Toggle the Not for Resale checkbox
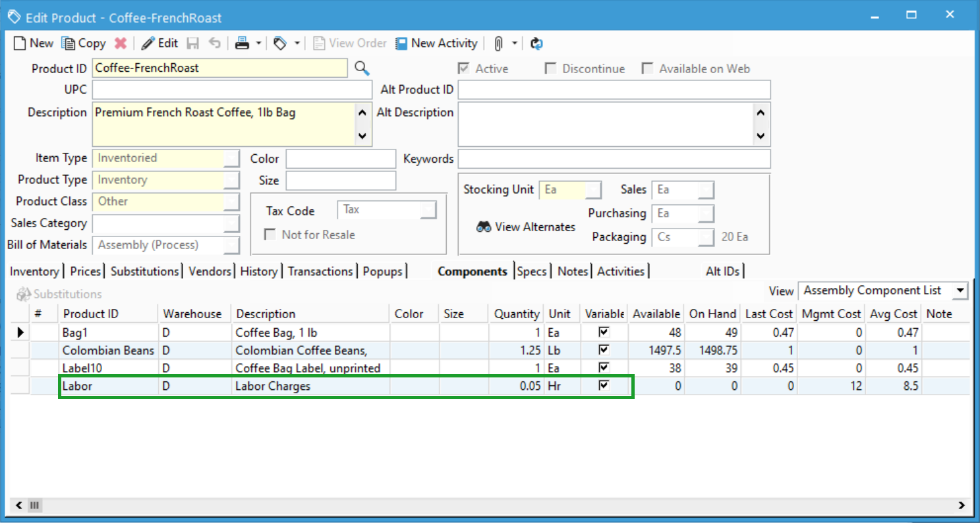Image resolution: width=980 pixels, height=523 pixels. click(x=270, y=234)
